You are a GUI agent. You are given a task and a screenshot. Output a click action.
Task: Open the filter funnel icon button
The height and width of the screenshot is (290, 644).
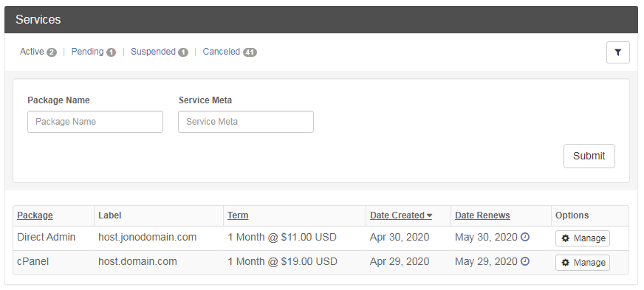click(617, 52)
